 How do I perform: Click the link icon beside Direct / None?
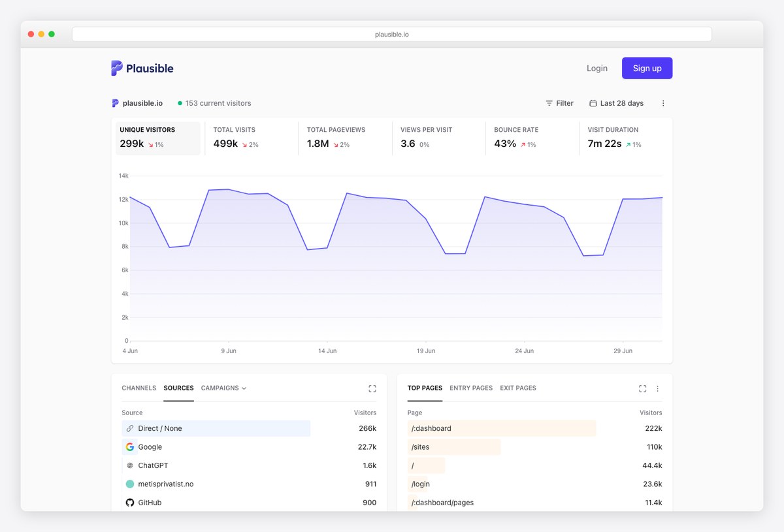(x=130, y=428)
